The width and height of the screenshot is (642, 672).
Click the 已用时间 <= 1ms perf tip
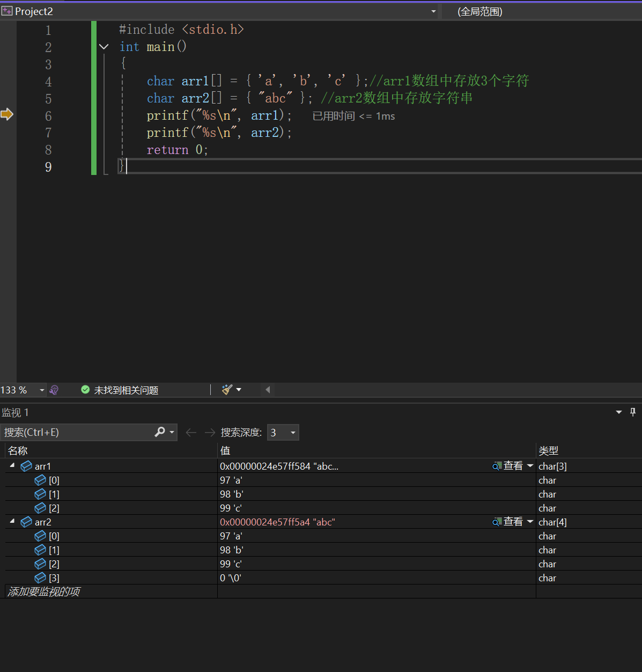[353, 116]
